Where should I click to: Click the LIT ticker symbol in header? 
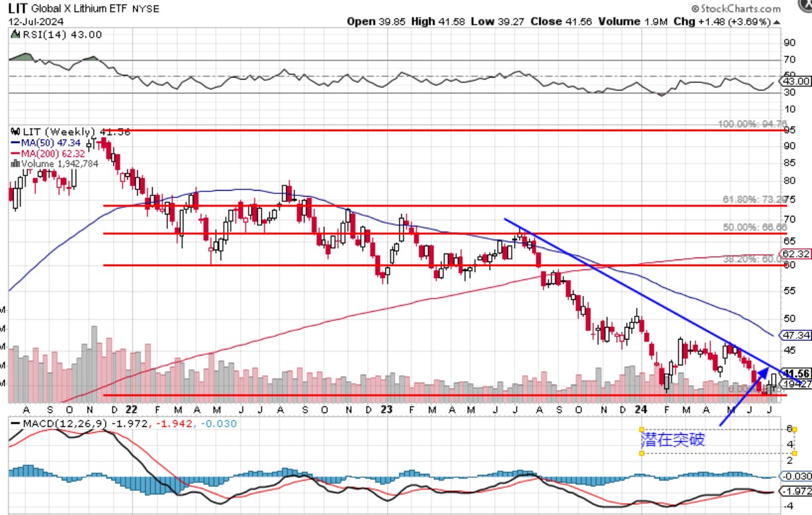(18, 9)
